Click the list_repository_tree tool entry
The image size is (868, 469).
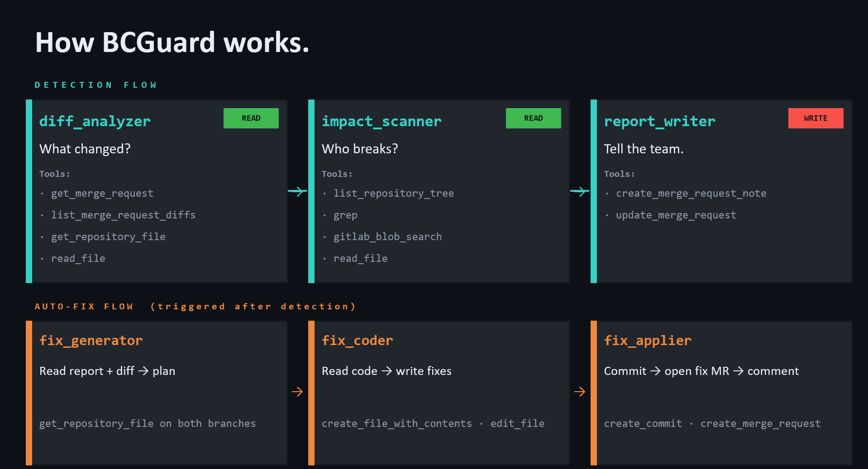tap(394, 194)
